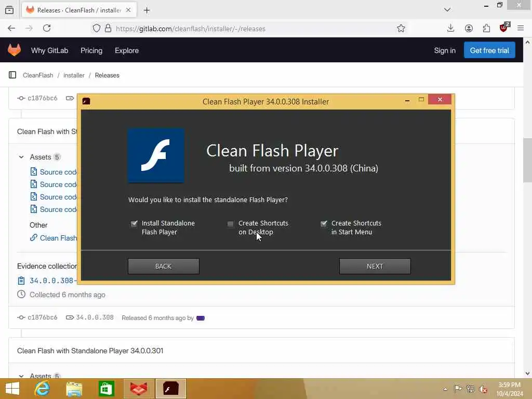
Task: Click NEXT in the installer
Action: tap(375, 267)
